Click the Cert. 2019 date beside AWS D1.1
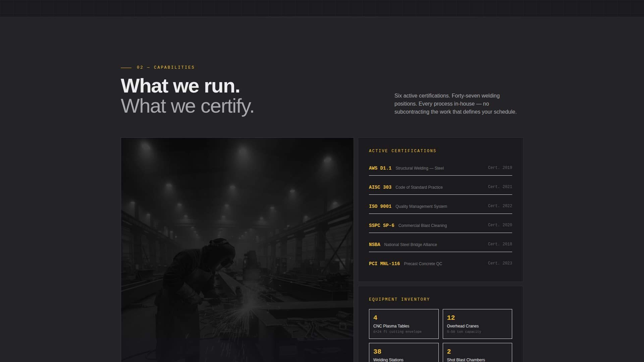 point(500,167)
